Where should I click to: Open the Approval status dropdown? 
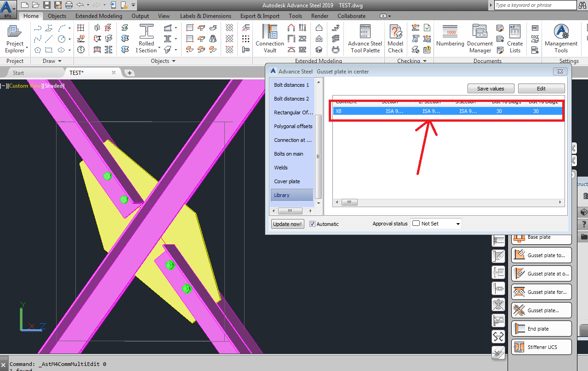coord(436,224)
